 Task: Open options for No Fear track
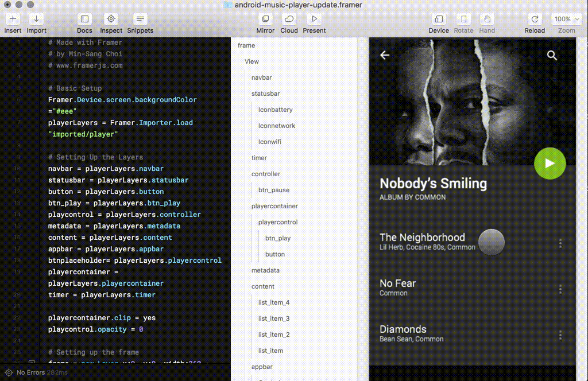pyautogui.click(x=560, y=289)
